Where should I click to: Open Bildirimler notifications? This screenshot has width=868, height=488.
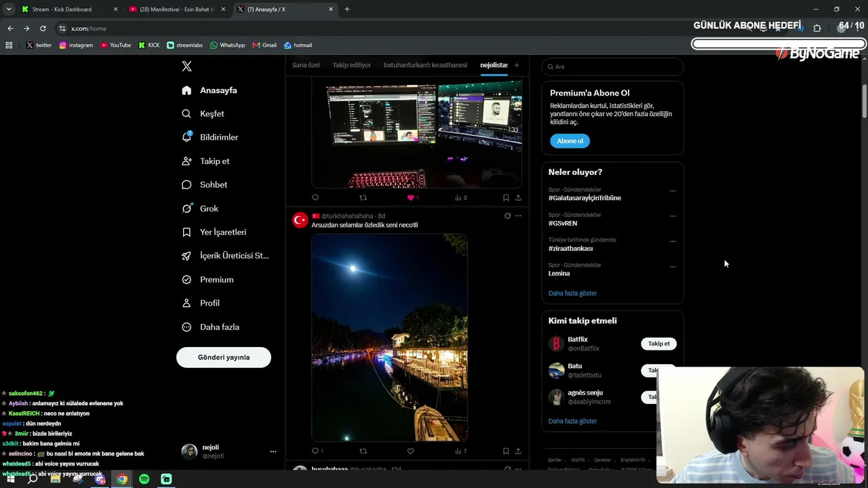point(210,138)
